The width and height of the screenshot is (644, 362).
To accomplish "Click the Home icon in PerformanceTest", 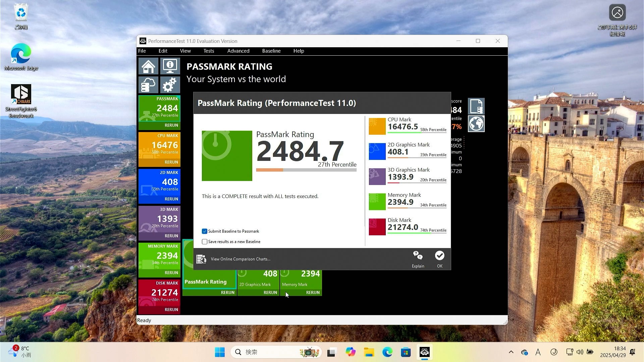I will tap(148, 66).
